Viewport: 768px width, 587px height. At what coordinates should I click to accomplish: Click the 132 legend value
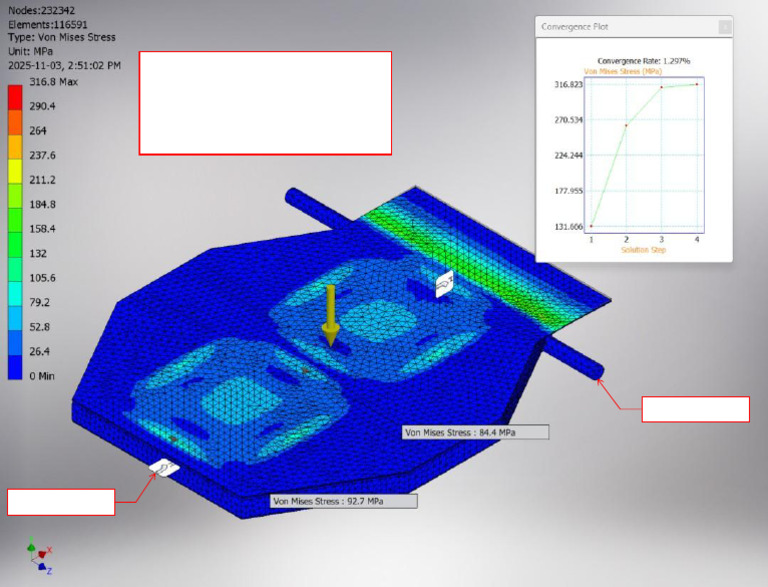[38, 253]
